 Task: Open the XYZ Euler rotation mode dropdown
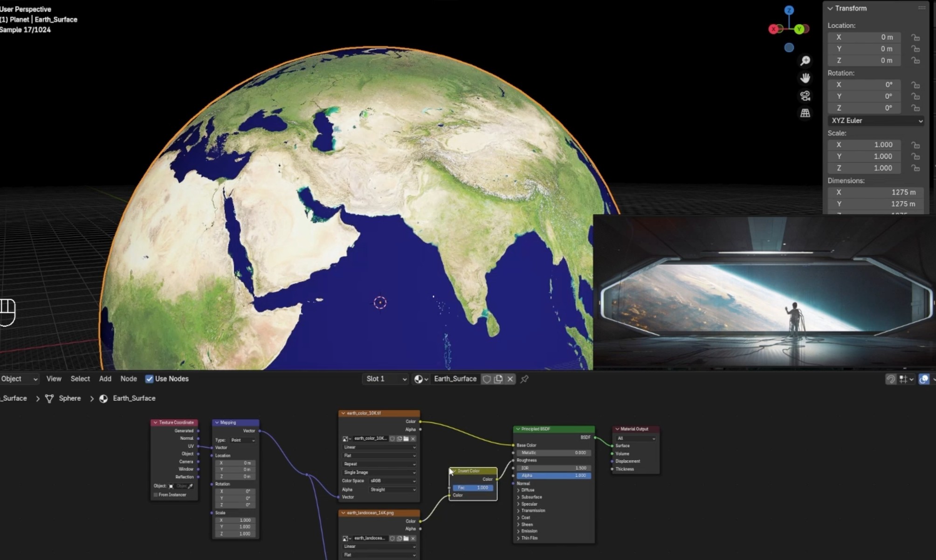[x=875, y=121]
